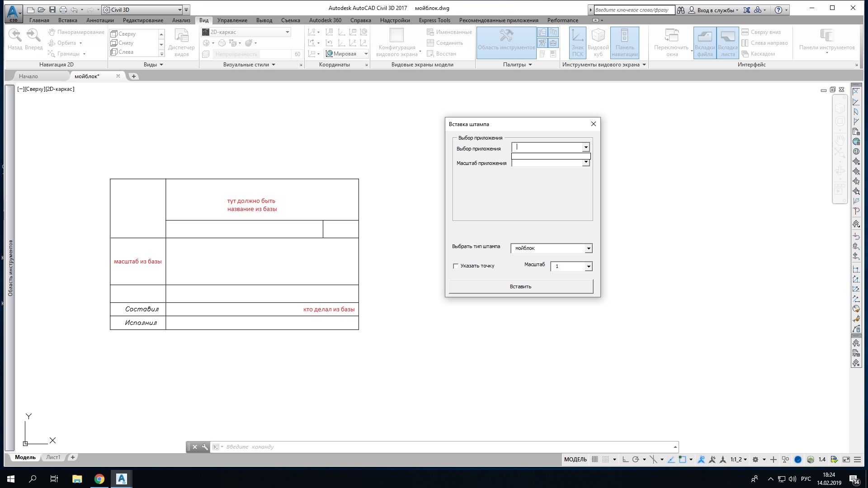Click the 'Знак ПСК' icon
Image resolution: width=868 pixels, height=488 pixels.
577,42
